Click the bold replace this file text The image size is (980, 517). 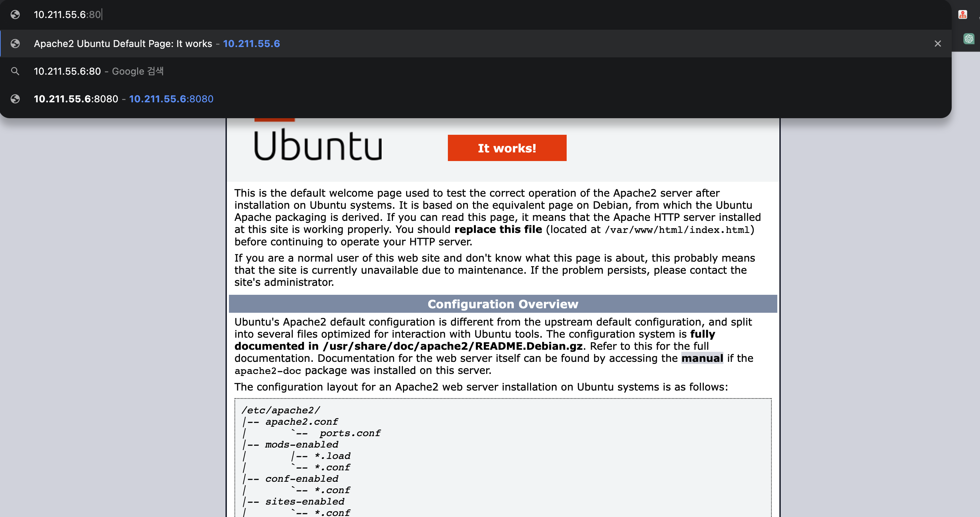tap(498, 229)
